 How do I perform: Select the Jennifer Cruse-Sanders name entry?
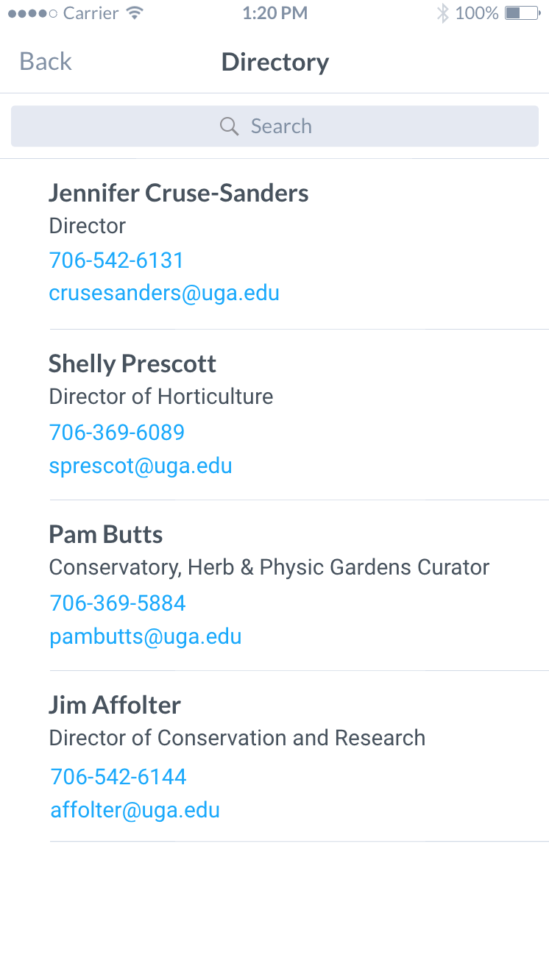click(x=179, y=193)
